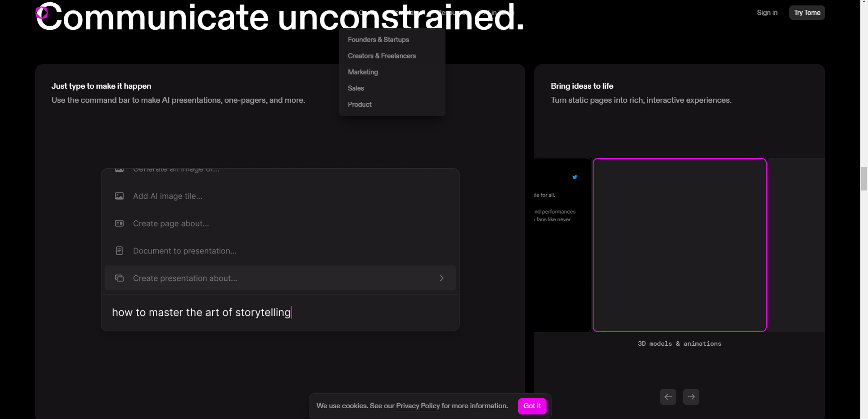Click the Create page about icon
This screenshot has height=419, width=868.
point(119,224)
